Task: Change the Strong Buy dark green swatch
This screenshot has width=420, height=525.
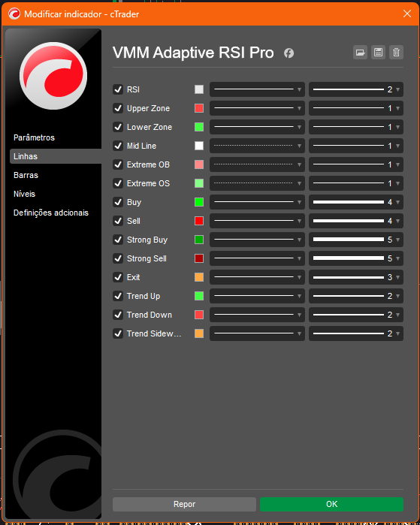Action: pyautogui.click(x=199, y=240)
